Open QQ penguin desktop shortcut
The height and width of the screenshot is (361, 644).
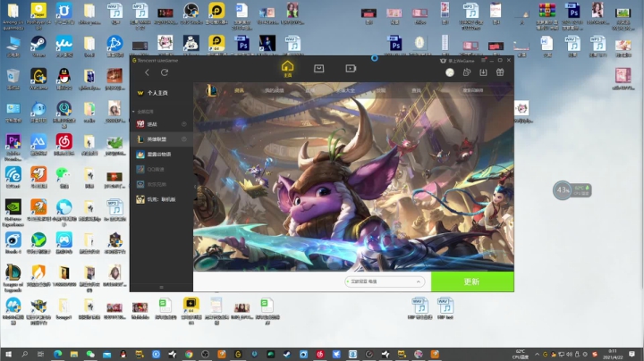[64, 79]
